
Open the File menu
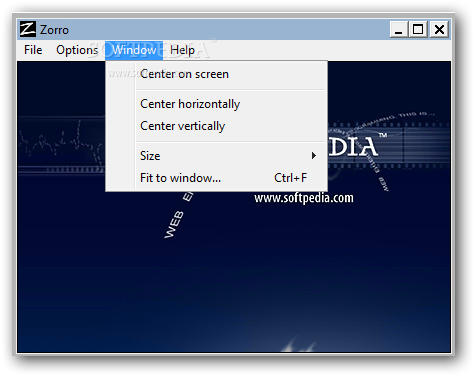coord(33,50)
